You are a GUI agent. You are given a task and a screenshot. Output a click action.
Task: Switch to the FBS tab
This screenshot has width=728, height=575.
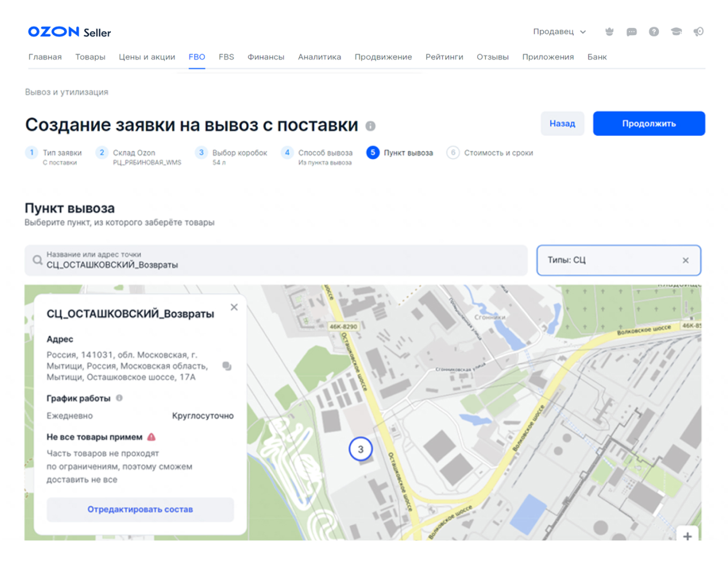point(226,57)
